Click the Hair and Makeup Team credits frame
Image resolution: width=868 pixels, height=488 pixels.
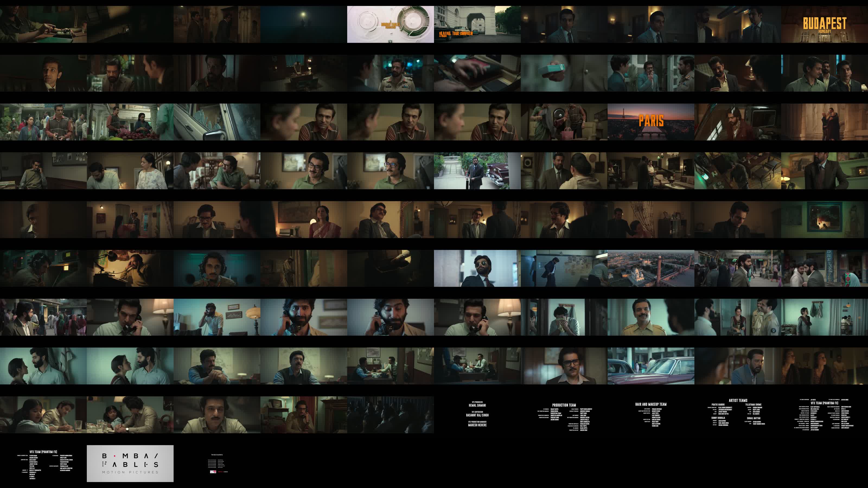pos(651,415)
